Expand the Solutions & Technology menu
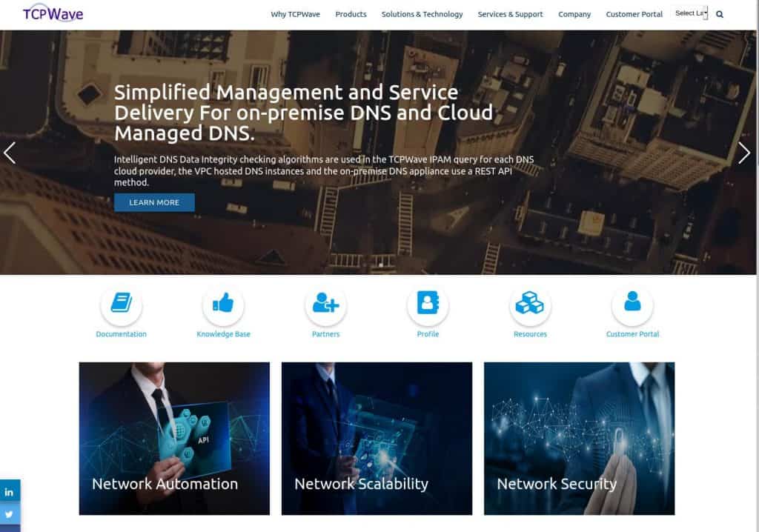The image size is (759, 532). (x=422, y=13)
